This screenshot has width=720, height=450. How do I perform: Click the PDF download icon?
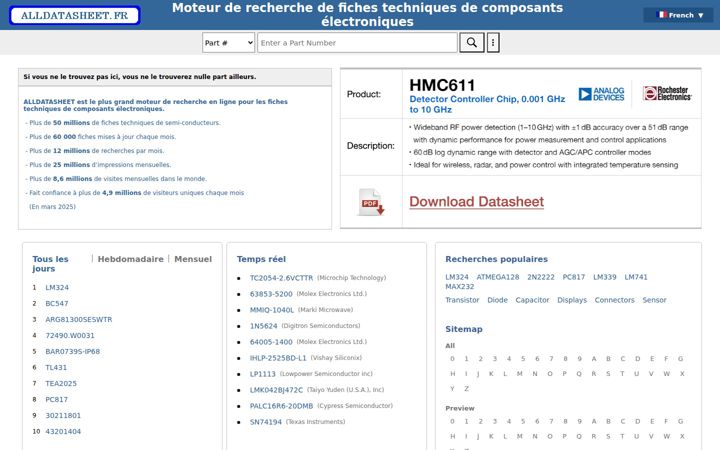[371, 202]
